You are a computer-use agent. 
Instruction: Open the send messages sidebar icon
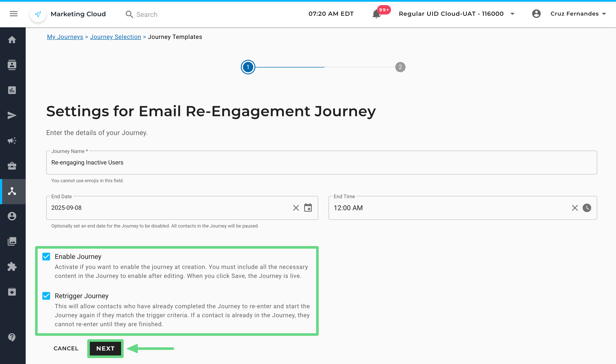click(12, 115)
